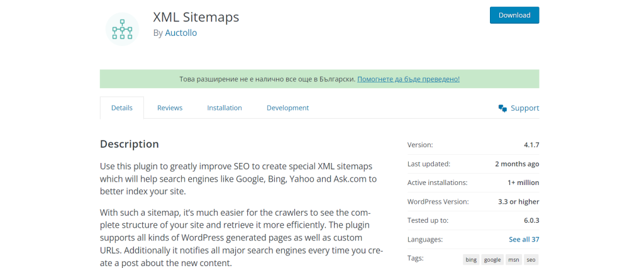Select the msn tag
644x268 pixels.
click(514, 259)
